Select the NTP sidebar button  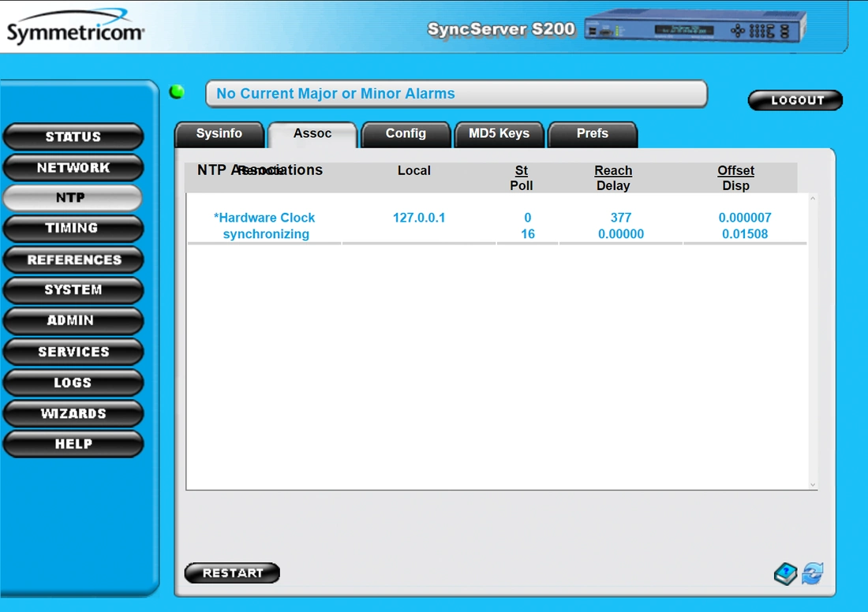point(72,197)
